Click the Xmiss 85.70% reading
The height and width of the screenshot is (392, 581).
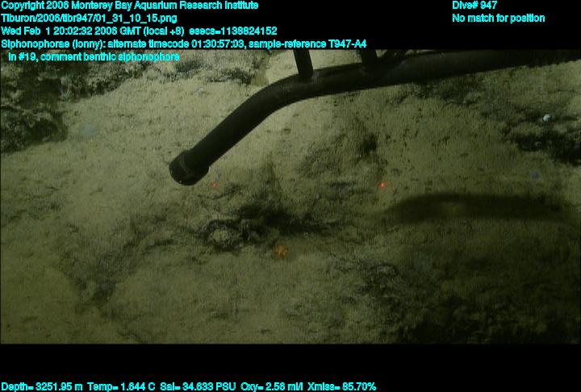[342, 386]
